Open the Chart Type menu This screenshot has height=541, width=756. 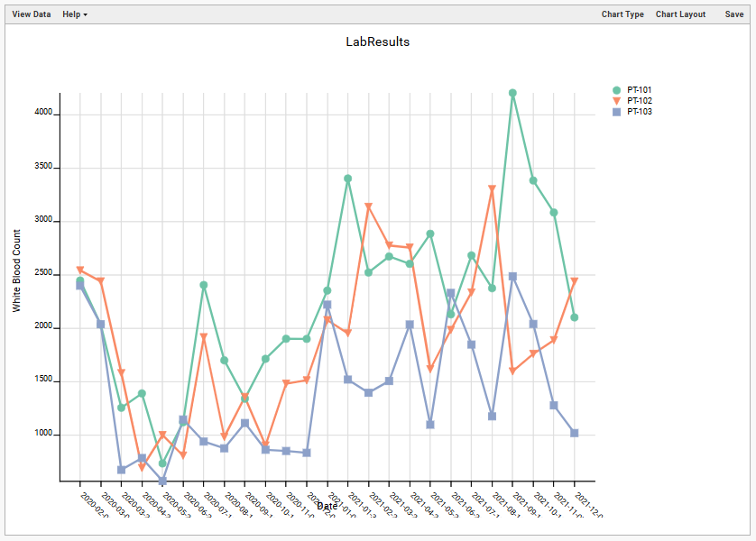coord(622,14)
